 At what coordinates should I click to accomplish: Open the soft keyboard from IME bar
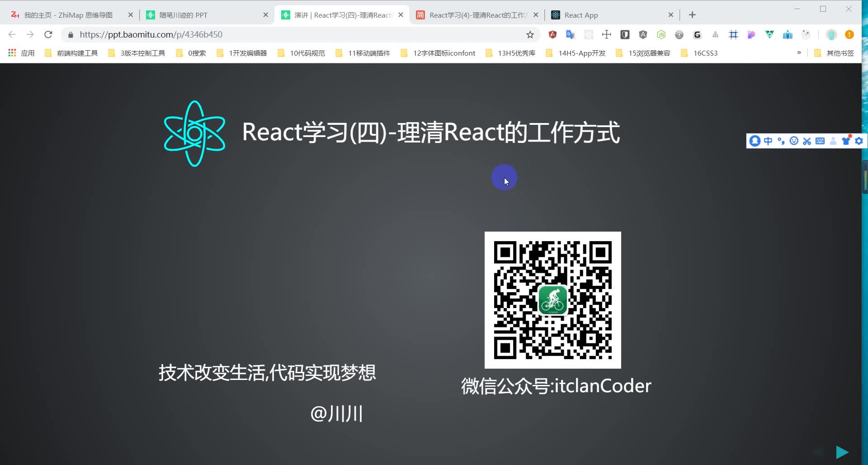tap(820, 141)
